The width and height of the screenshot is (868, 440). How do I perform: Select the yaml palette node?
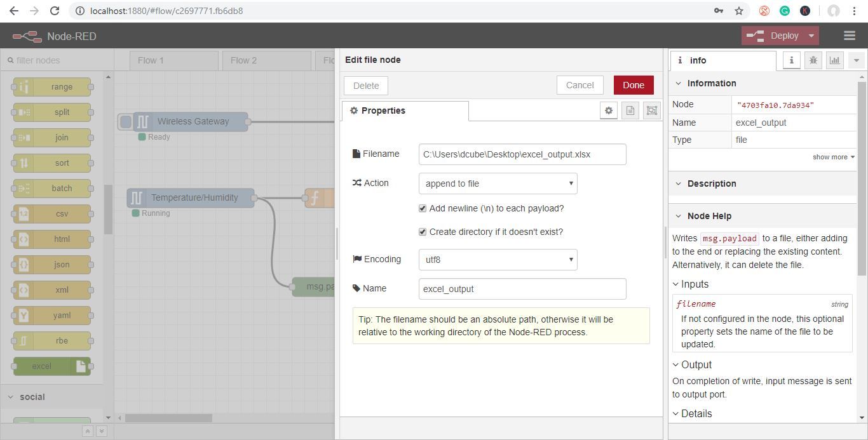[x=52, y=316]
